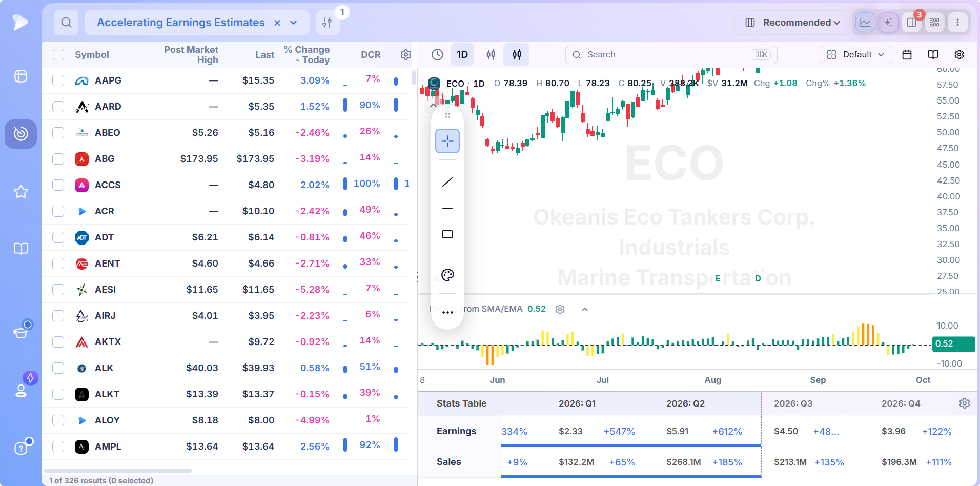Image resolution: width=980 pixels, height=486 pixels.
Task: Open the side panel icon with badge 3
Action: [x=912, y=23]
